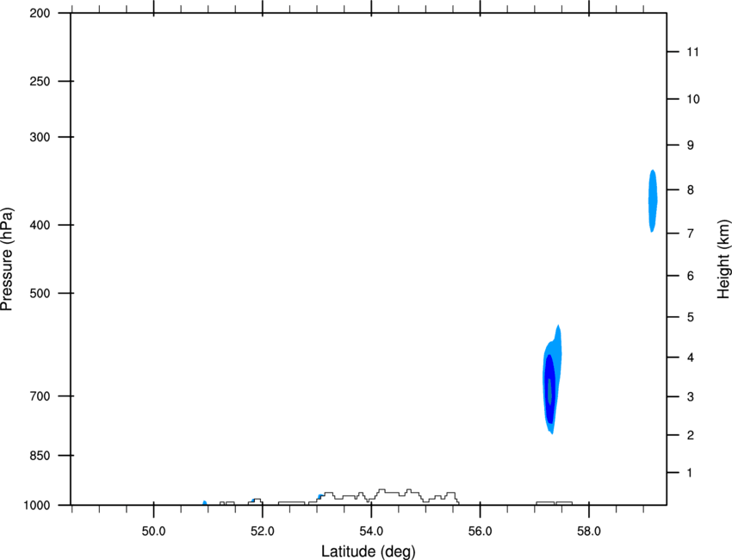Click the 56.0 latitude tick label
Image resolution: width=732 pixels, height=560 pixels.
click(x=481, y=532)
